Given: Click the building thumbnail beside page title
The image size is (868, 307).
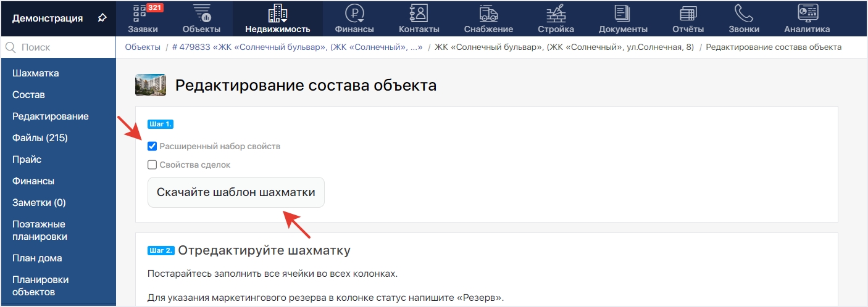Looking at the screenshot, I should [151, 86].
